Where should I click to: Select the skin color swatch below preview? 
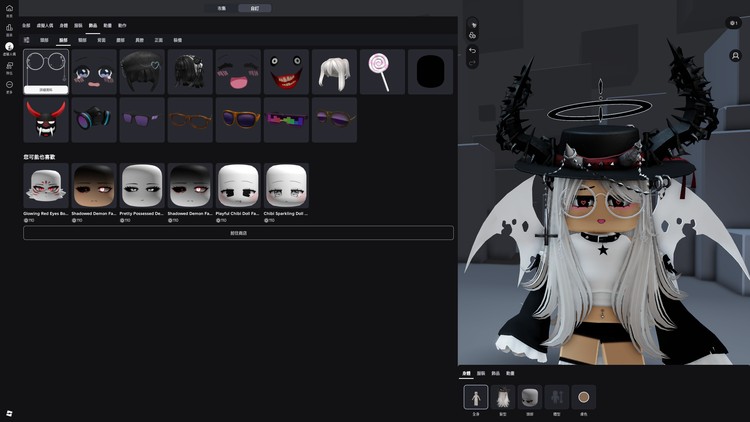coord(583,397)
